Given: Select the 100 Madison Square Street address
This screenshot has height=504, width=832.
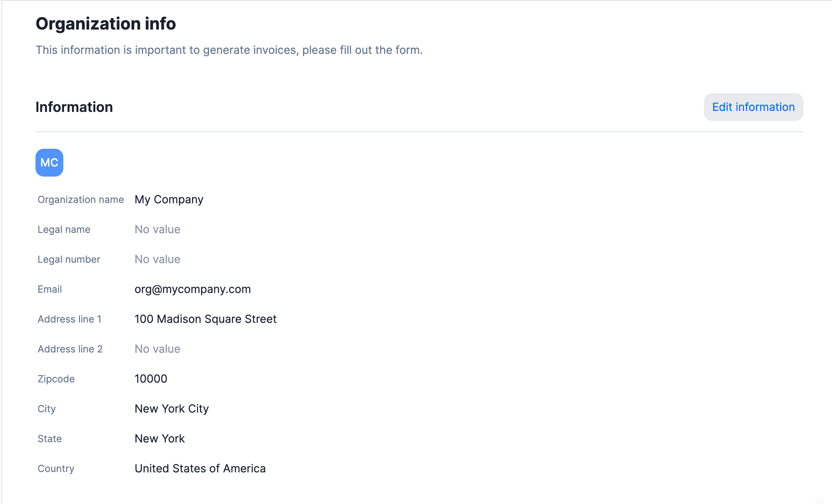Looking at the screenshot, I should point(206,319).
